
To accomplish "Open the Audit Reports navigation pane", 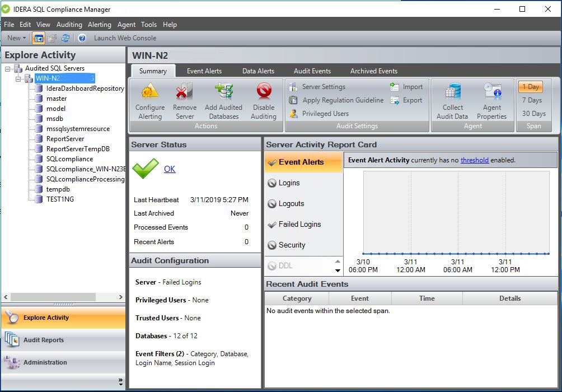I will (63, 340).
